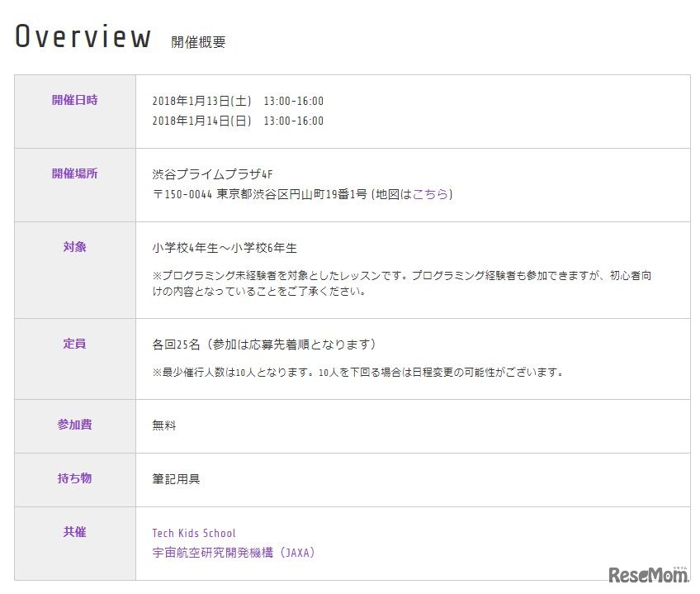This screenshot has width=700, height=594.
Task: Select the 定員 row label
Action: (75, 343)
